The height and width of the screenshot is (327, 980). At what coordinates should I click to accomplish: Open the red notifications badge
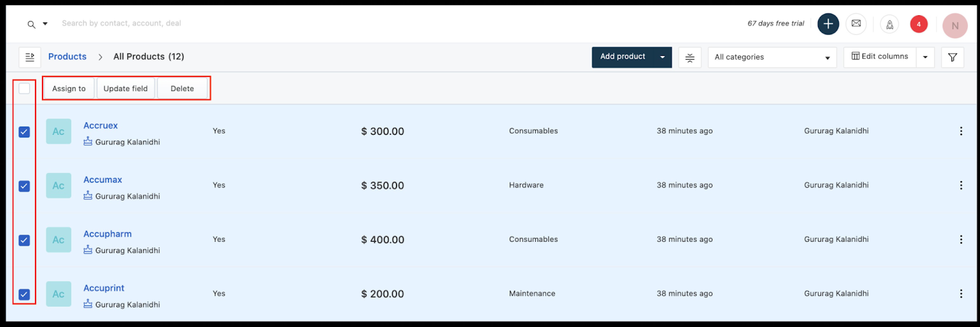point(918,24)
